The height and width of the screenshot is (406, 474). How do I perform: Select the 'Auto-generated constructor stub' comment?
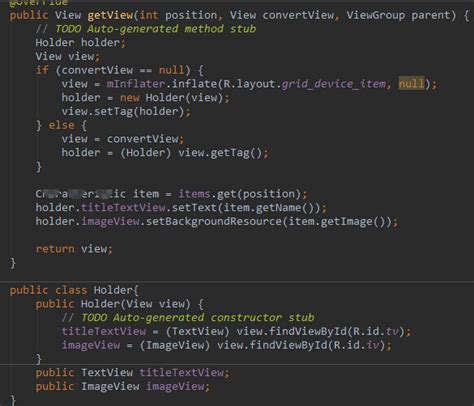point(214,318)
